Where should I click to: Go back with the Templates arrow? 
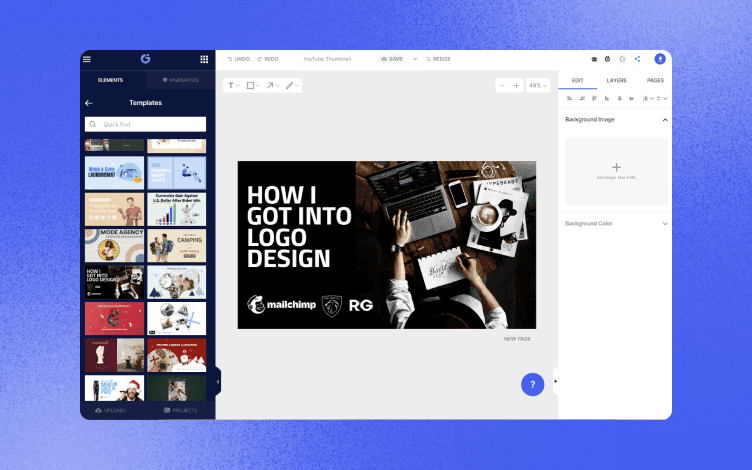click(89, 103)
